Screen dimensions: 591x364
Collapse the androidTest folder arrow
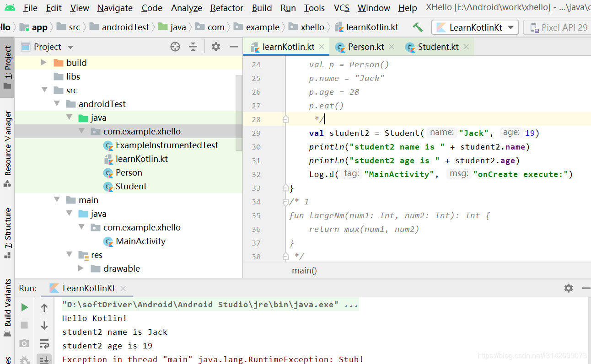57,104
